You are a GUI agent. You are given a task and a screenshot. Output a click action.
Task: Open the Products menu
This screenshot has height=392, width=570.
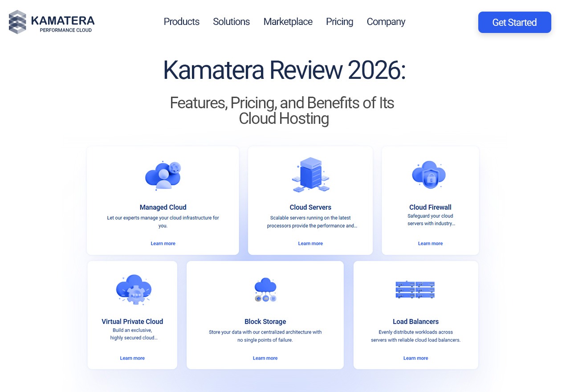tap(182, 22)
